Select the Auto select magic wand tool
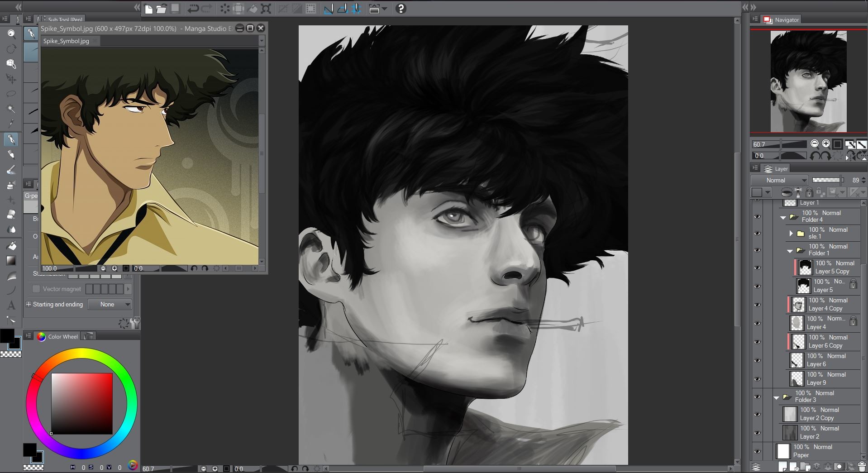The height and width of the screenshot is (473, 868). pos(11,109)
